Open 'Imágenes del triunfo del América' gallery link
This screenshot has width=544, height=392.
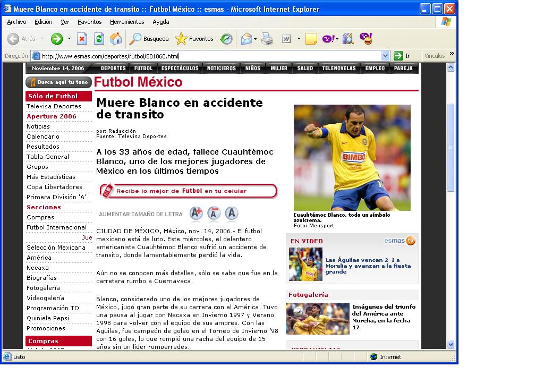(x=384, y=317)
